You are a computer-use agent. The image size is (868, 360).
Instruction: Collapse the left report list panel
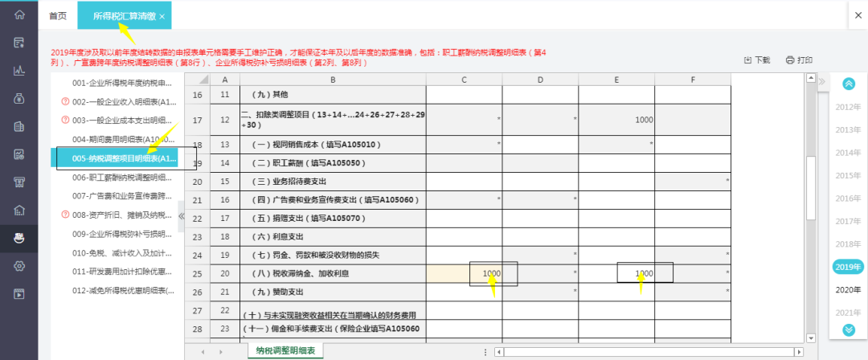click(181, 216)
